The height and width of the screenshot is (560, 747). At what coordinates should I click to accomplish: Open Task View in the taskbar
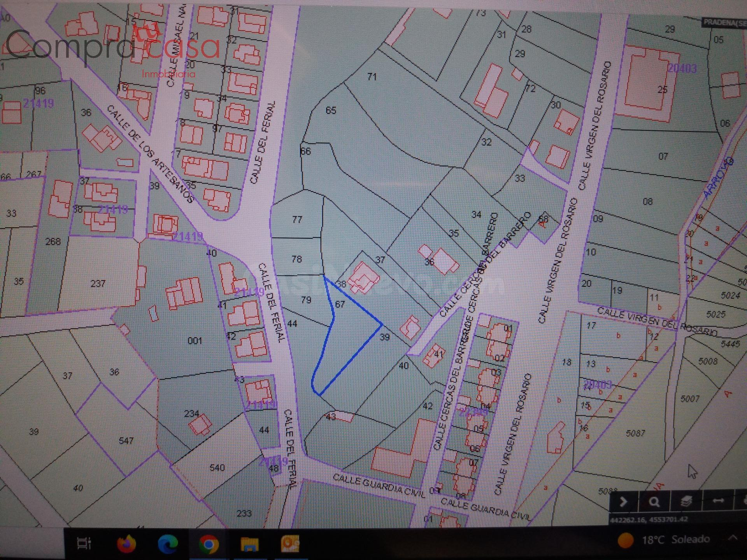pyautogui.click(x=85, y=543)
